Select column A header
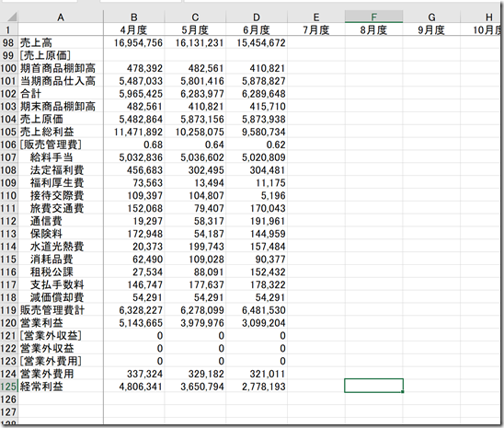The width and height of the screenshot is (504, 428). click(x=61, y=17)
